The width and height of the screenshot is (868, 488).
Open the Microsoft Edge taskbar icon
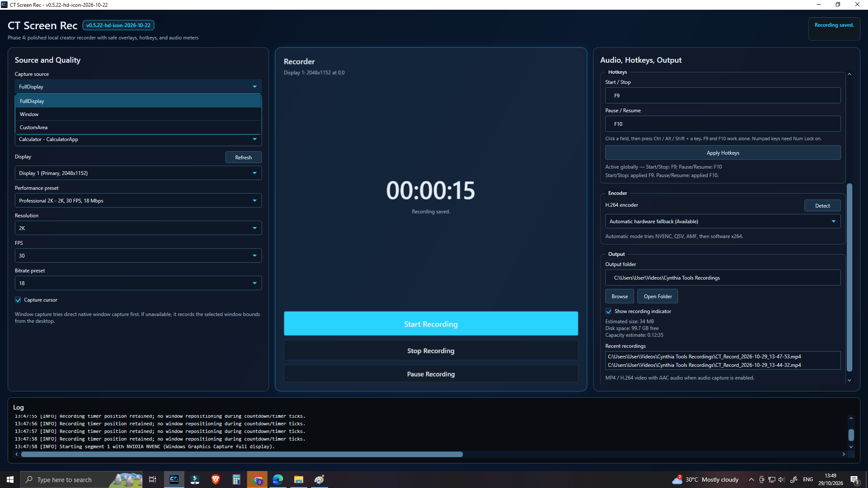point(278,480)
